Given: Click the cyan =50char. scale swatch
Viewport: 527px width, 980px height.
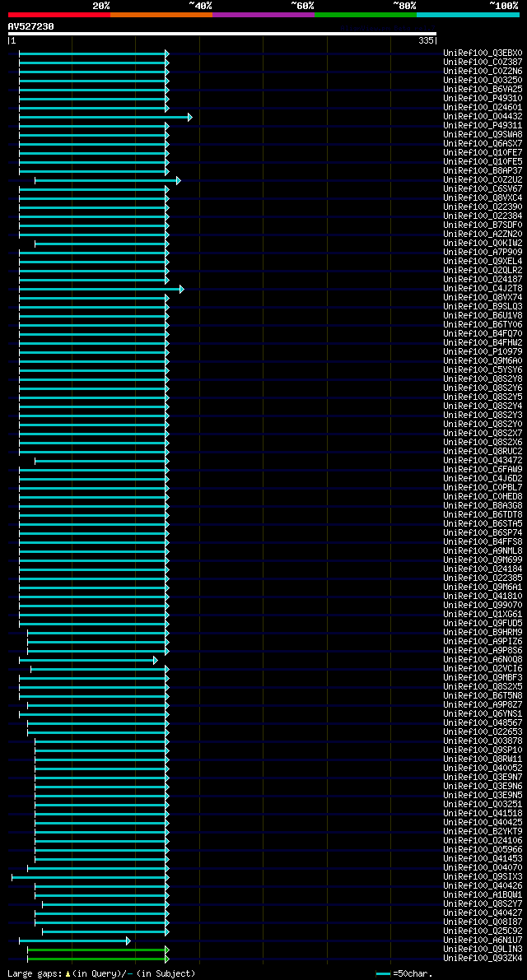Looking at the screenshot, I should click(383, 973).
